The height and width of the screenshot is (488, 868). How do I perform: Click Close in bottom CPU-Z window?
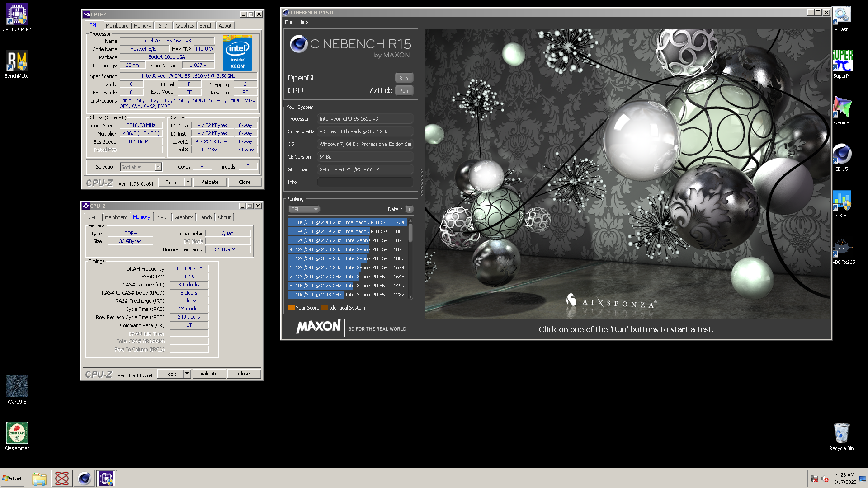[244, 374]
